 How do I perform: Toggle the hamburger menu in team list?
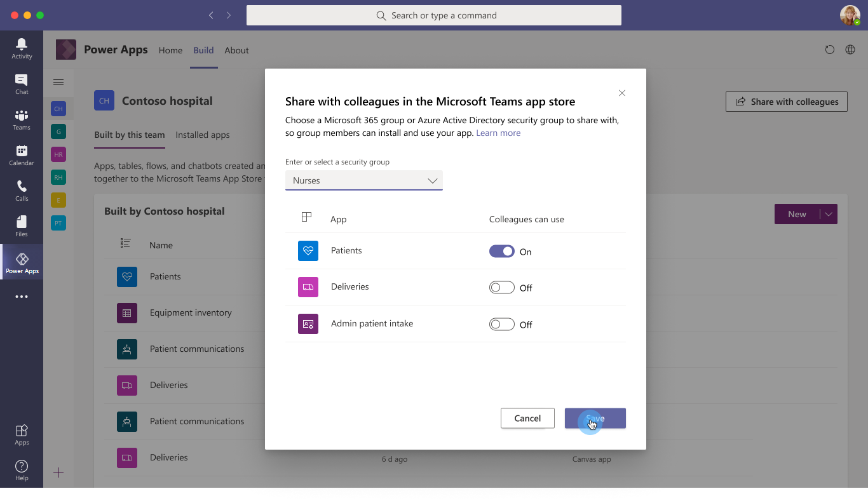(58, 82)
